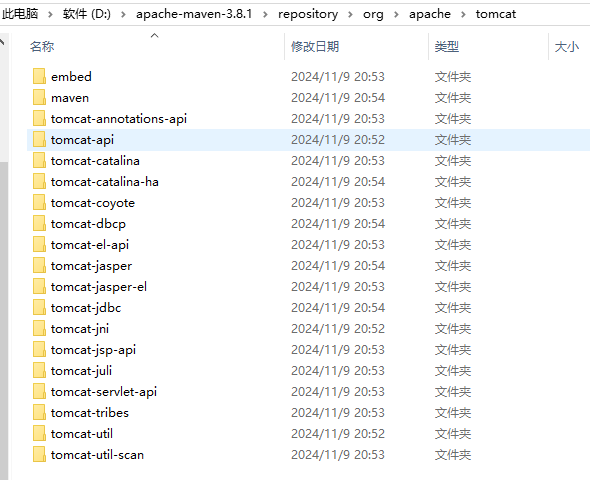
Task: Select the tomcat-jasper-el folder icon
Action: [x=39, y=287]
